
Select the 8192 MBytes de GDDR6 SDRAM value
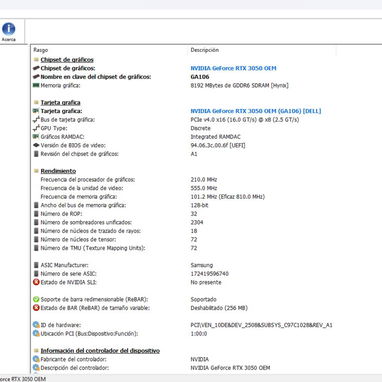point(239,85)
